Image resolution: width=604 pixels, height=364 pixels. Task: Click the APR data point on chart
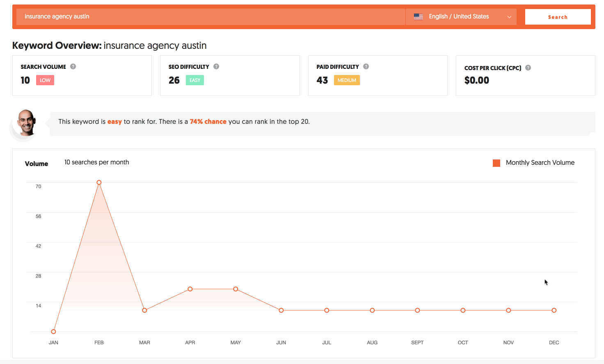(190, 289)
